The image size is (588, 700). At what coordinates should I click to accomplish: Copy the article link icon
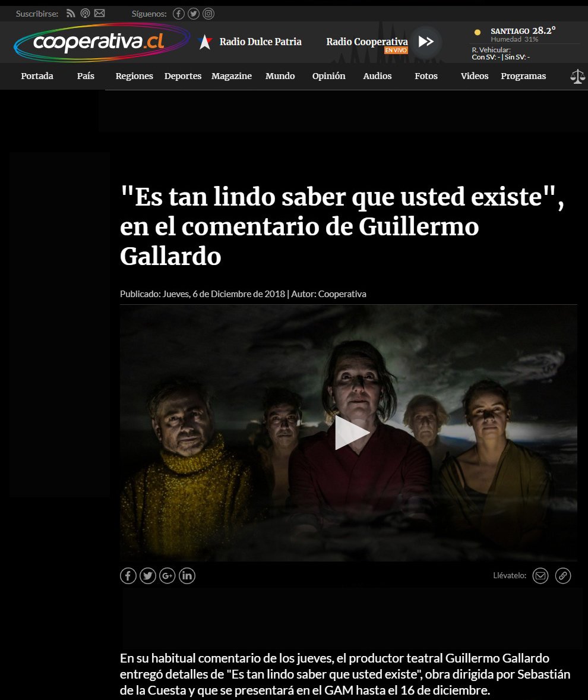[563, 576]
